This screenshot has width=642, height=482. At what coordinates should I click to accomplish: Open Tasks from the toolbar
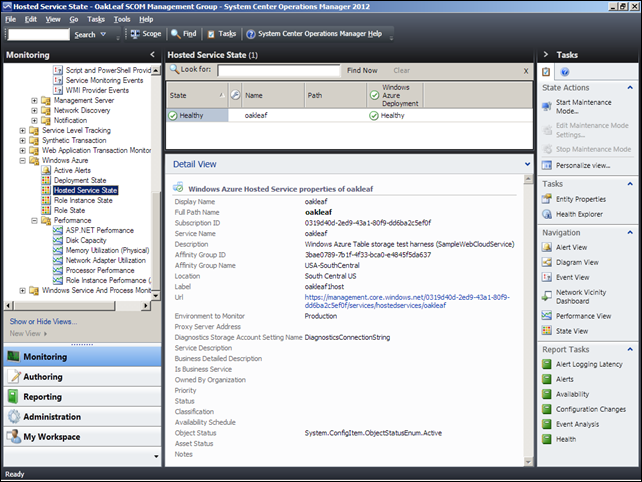[222, 34]
